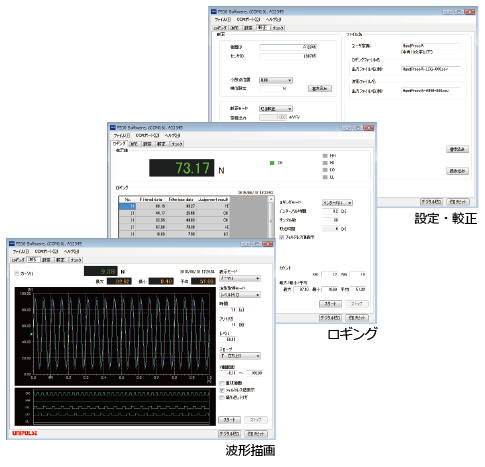Click the Y-axis range minimum input field
This screenshot has width=485, height=467.
pos(228,373)
